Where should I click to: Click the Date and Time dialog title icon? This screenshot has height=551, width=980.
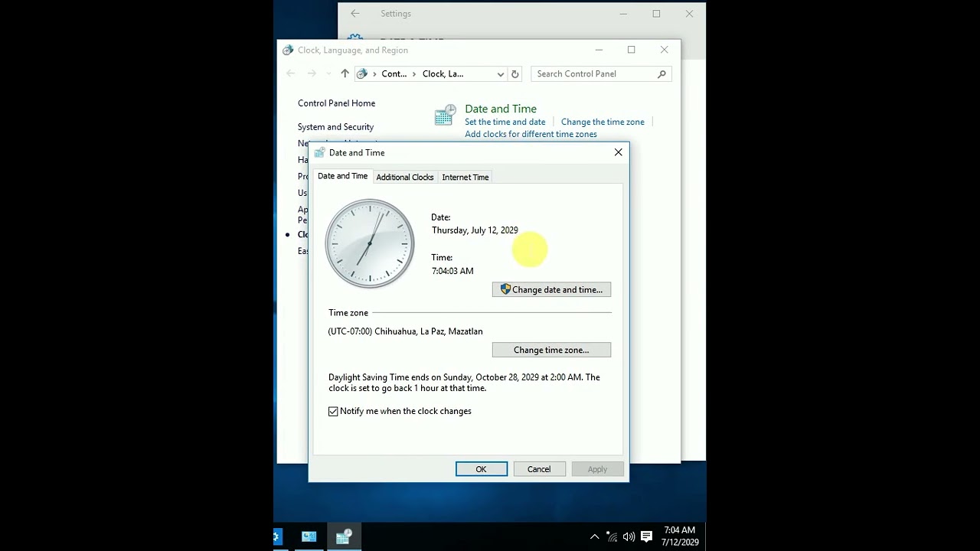click(319, 152)
